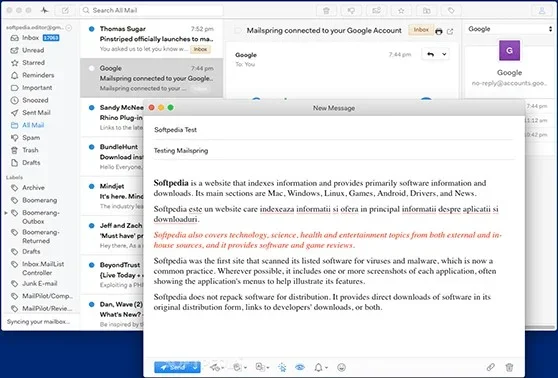Click the underlined word 'downloaduri' in message body
The width and height of the screenshot is (558, 378).
[176, 219]
